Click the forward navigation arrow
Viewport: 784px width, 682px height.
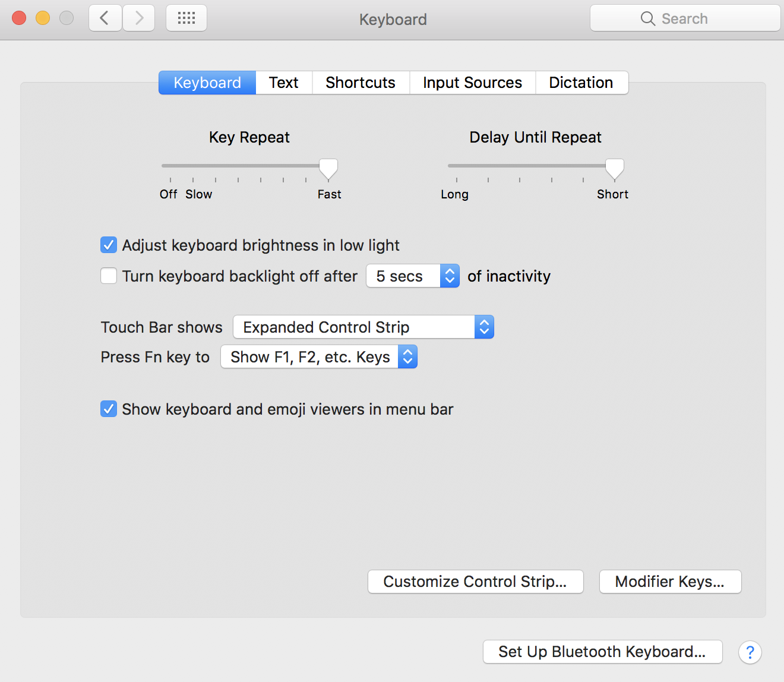tap(138, 18)
